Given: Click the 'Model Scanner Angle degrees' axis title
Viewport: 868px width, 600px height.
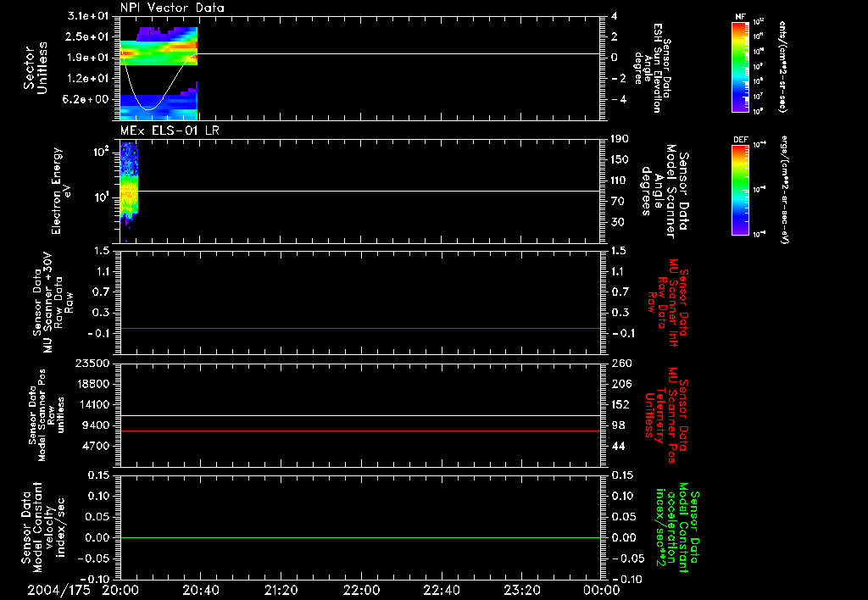Looking at the screenshot, I should (665, 191).
